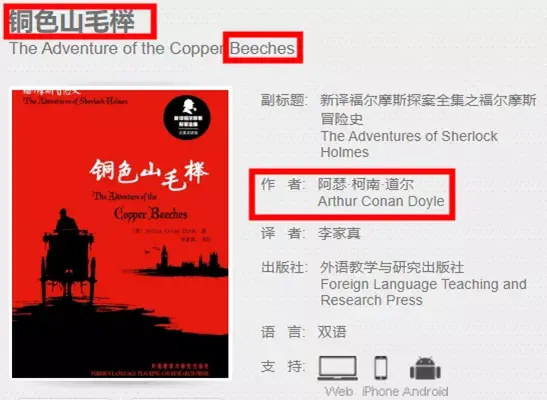Viewport: 547px width, 400px height.
Task: Select author name Arthur Conan Doyle
Action: (x=381, y=201)
